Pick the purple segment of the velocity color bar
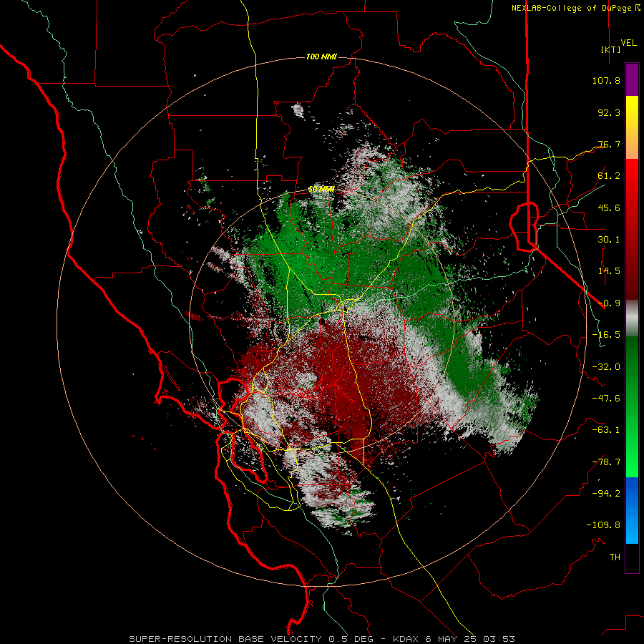Screen dimensions: 644x644 click(632, 79)
